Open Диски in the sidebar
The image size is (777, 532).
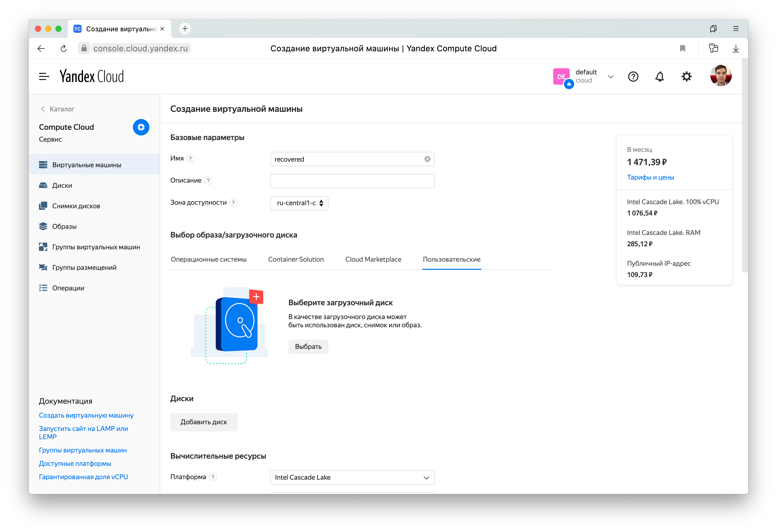(x=62, y=185)
